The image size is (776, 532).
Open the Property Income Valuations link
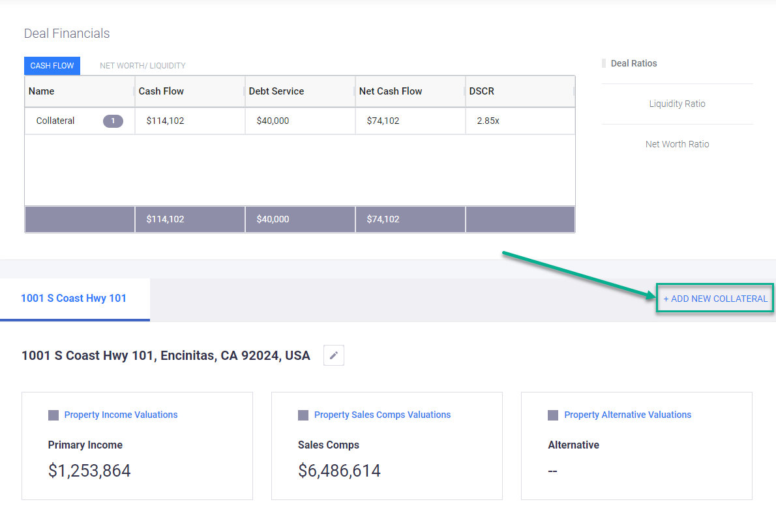[121, 415]
